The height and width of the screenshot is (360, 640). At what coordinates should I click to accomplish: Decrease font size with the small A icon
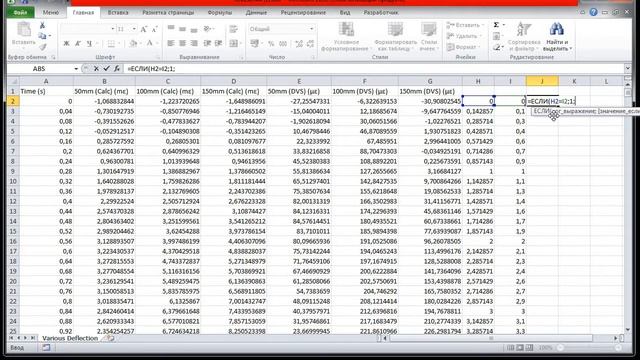pos(155,29)
